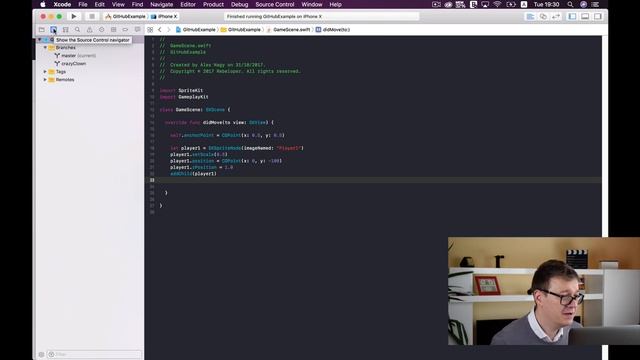Open the Source Control menu
This screenshot has height=360, width=640.
pos(275,4)
